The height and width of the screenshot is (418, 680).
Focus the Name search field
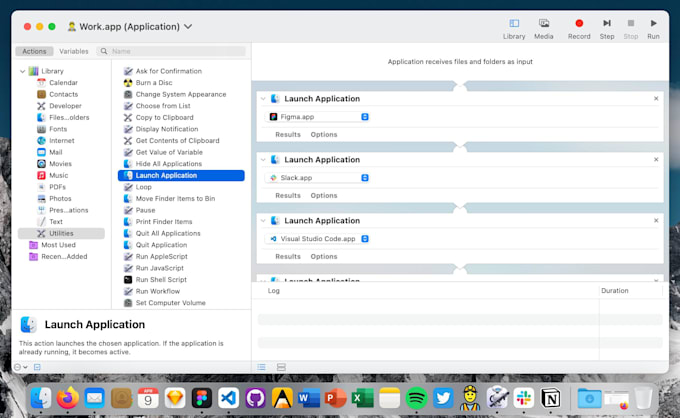(171, 51)
